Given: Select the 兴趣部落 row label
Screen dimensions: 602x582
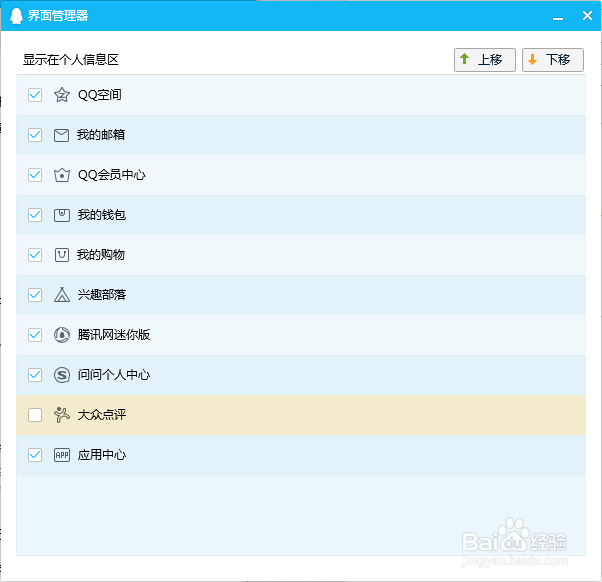Looking at the screenshot, I should point(102,294).
